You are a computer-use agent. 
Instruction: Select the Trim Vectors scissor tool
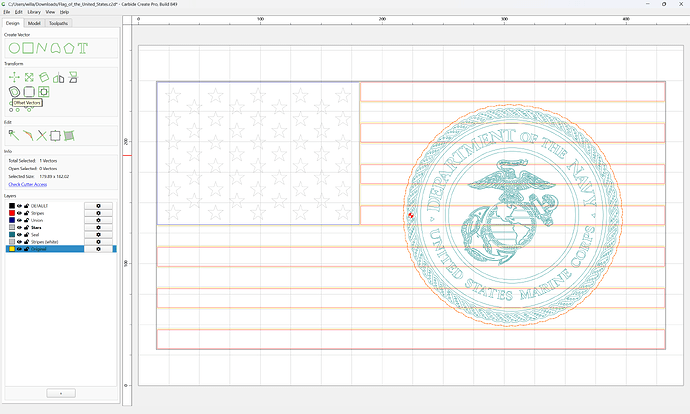click(42, 136)
